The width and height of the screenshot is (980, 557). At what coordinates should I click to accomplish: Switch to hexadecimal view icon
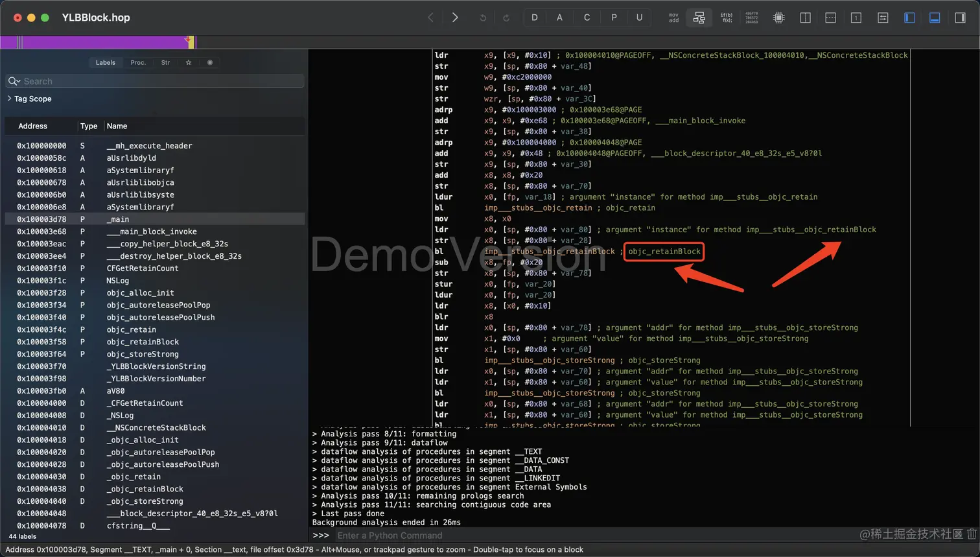[x=751, y=18]
